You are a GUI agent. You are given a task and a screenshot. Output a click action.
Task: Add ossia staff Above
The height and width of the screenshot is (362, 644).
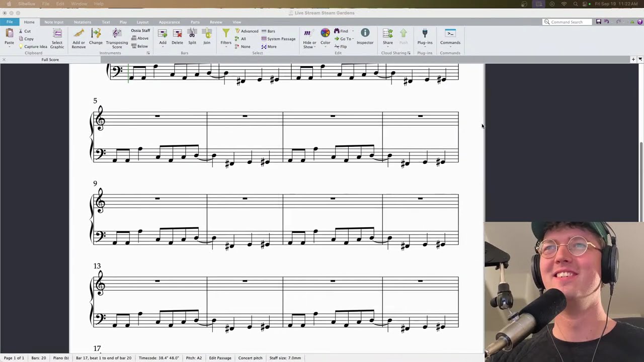(x=140, y=38)
